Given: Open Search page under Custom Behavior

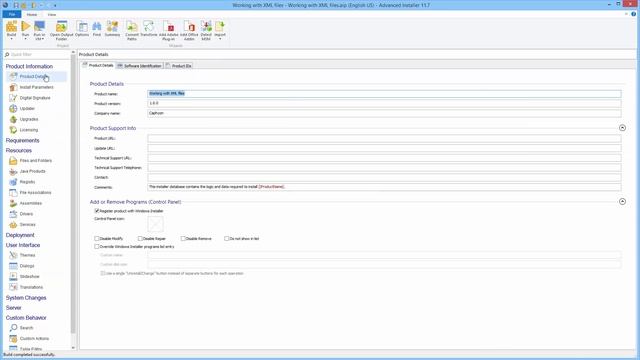Looking at the screenshot, I should (26, 328).
